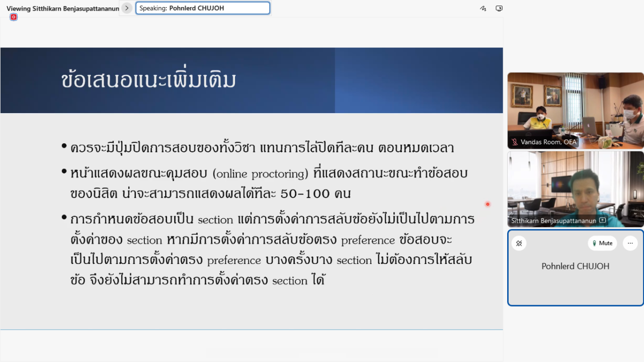Expand the chevron beside the Viewing tab
This screenshot has width=644, height=362.
(x=127, y=8)
